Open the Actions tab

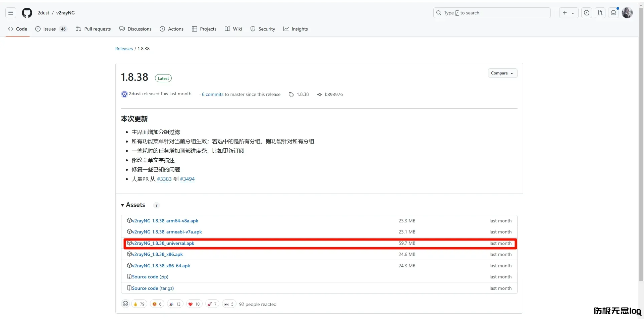point(172,29)
